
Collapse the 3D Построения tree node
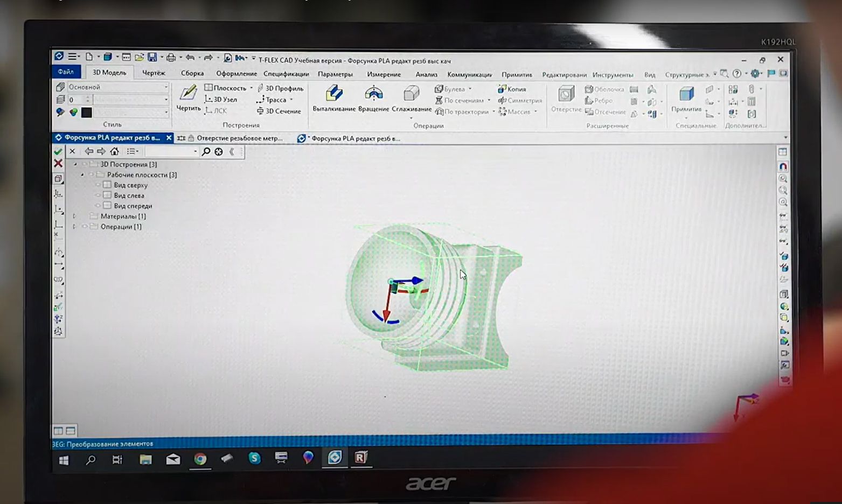coord(75,164)
